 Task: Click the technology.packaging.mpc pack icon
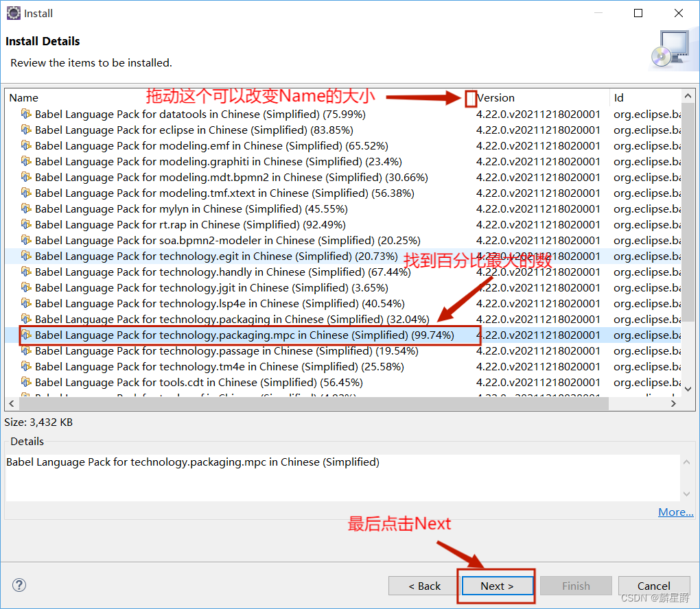click(26, 335)
